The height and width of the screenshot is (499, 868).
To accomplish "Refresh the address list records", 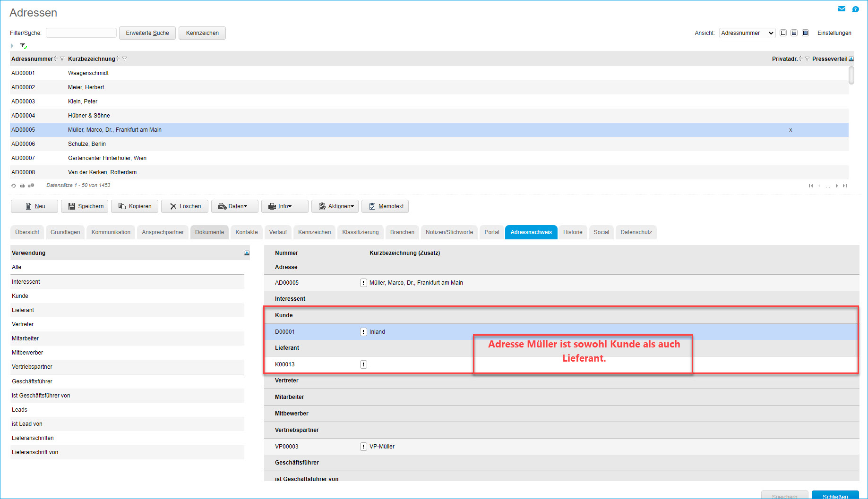I will (x=13, y=186).
